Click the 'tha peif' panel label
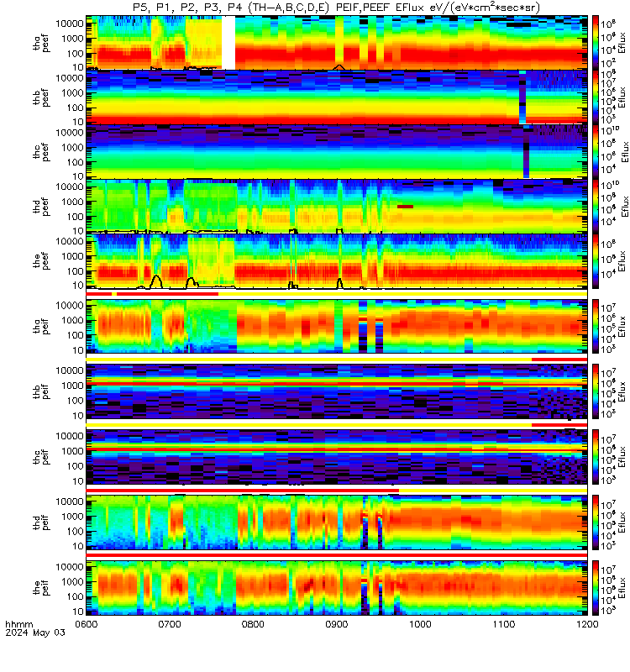 41,326
